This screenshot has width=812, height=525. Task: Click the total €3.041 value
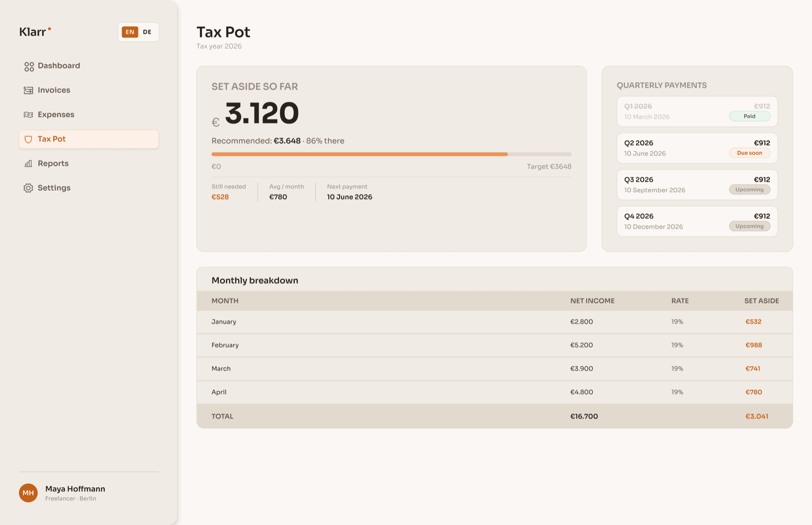coord(757,416)
